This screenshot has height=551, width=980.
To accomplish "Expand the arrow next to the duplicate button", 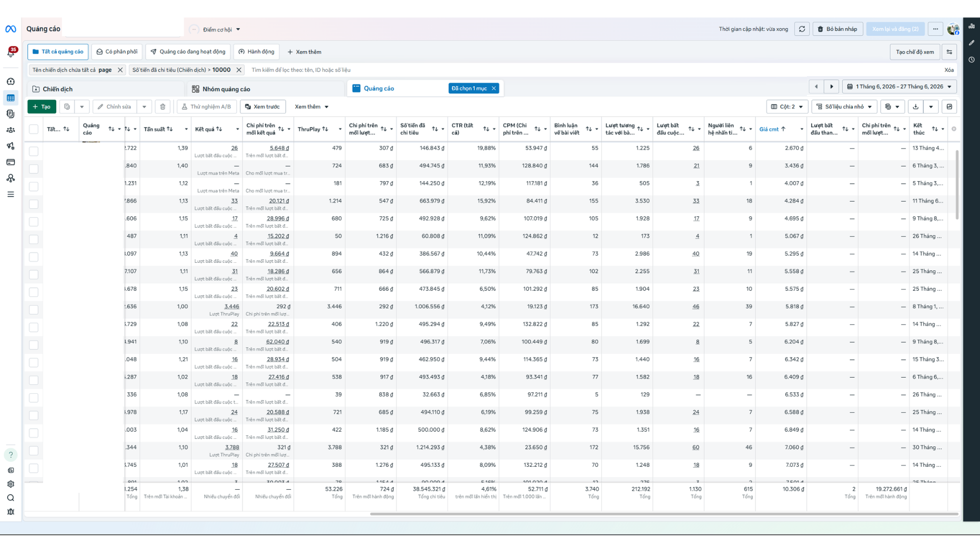I will tap(82, 107).
